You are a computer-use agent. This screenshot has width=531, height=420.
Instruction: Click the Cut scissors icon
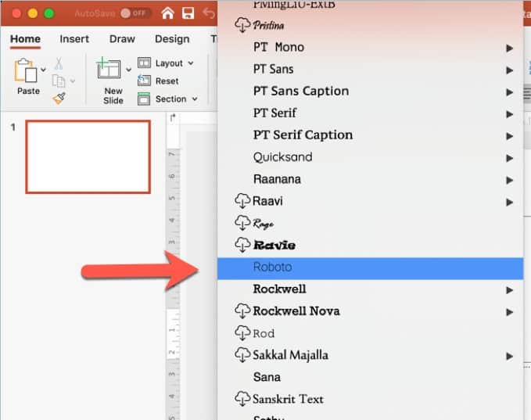click(x=59, y=63)
